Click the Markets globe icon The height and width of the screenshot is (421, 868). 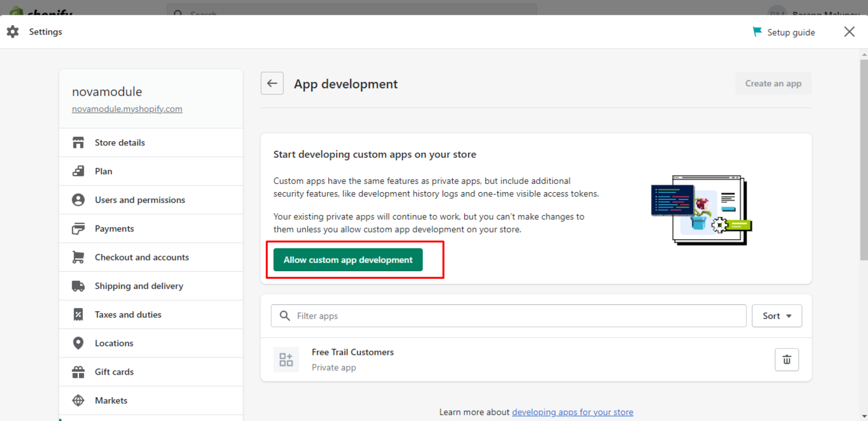coord(78,400)
